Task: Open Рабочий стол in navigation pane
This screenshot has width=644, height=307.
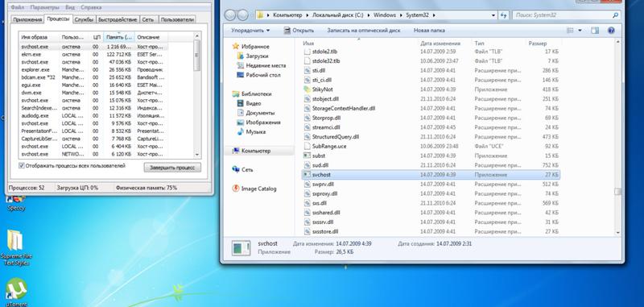Action: click(x=258, y=75)
